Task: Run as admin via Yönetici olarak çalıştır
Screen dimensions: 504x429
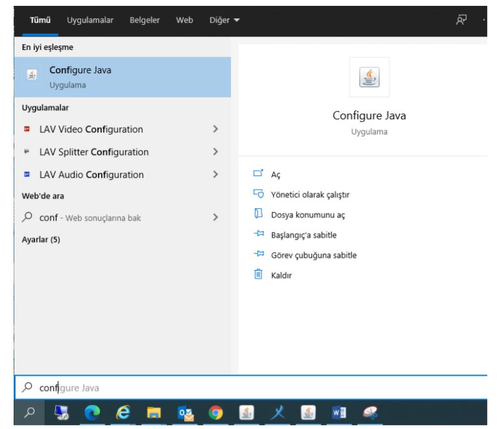Action: [310, 195]
